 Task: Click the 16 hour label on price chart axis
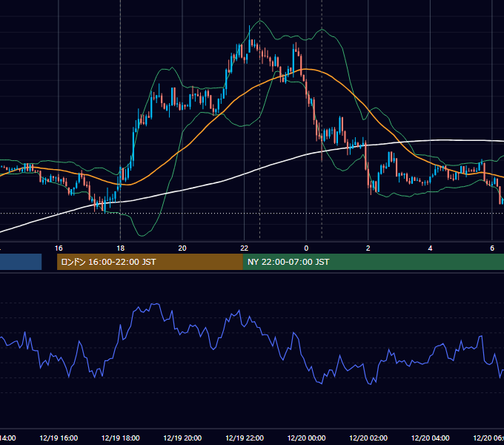(59, 248)
